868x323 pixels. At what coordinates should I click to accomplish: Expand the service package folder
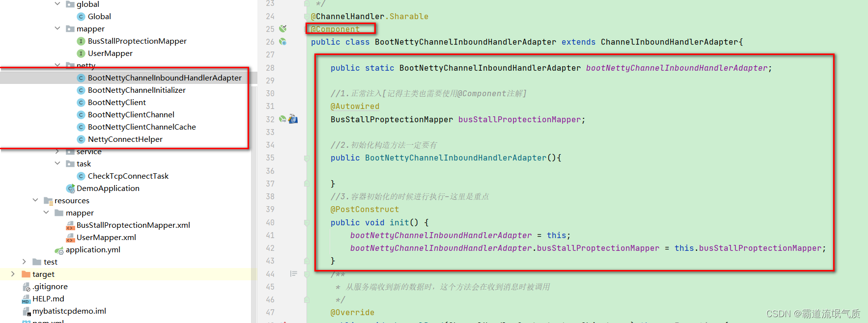pyautogui.click(x=57, y=151)
